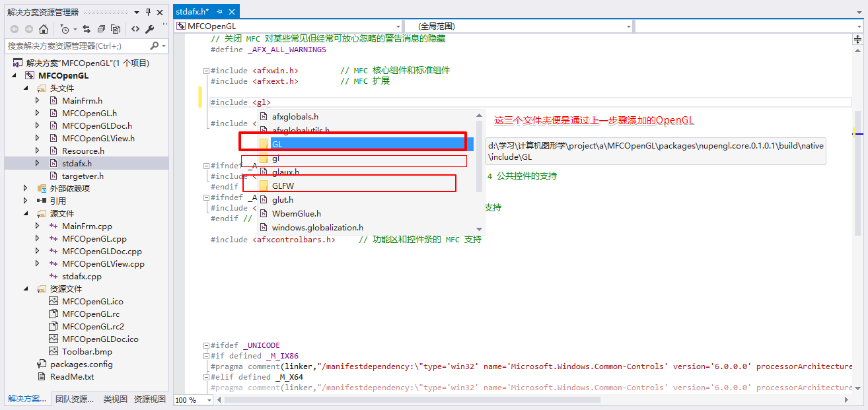This screenshot has width=868, height=410.
Task: Click the Switch Views code icon
Action: point(136,29)
